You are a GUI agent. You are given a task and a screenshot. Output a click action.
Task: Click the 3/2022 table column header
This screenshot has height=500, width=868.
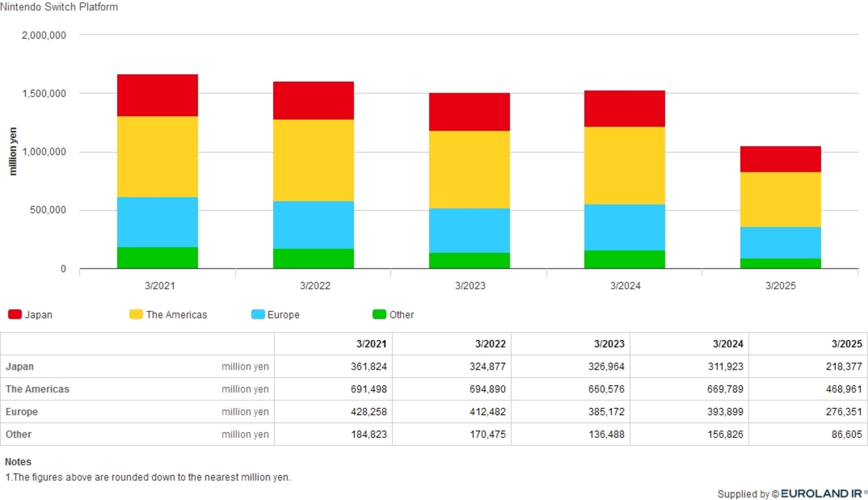(x=490, y=344)
